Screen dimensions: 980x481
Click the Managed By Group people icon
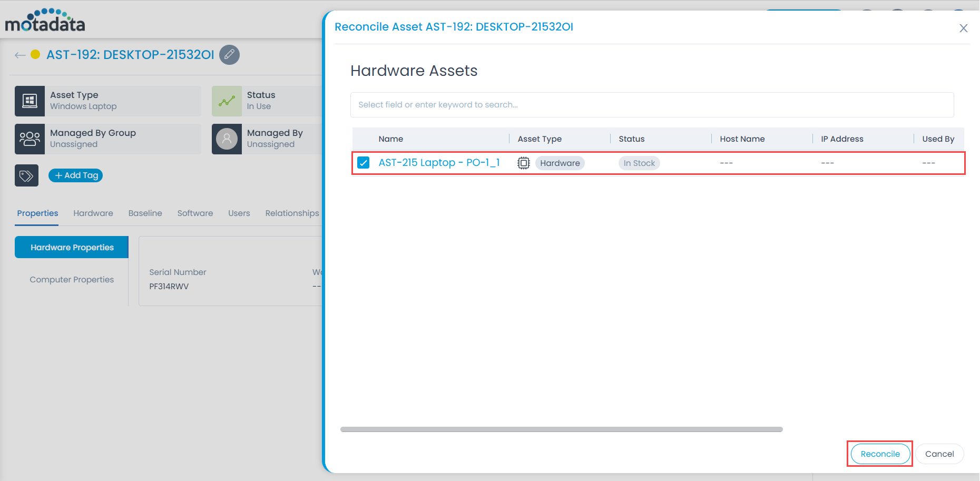pos(30,139)
